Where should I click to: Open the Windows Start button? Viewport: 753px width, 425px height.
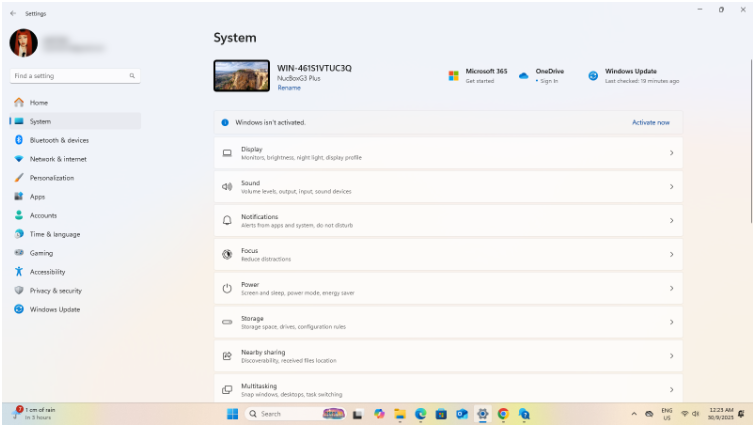(232, 414)
